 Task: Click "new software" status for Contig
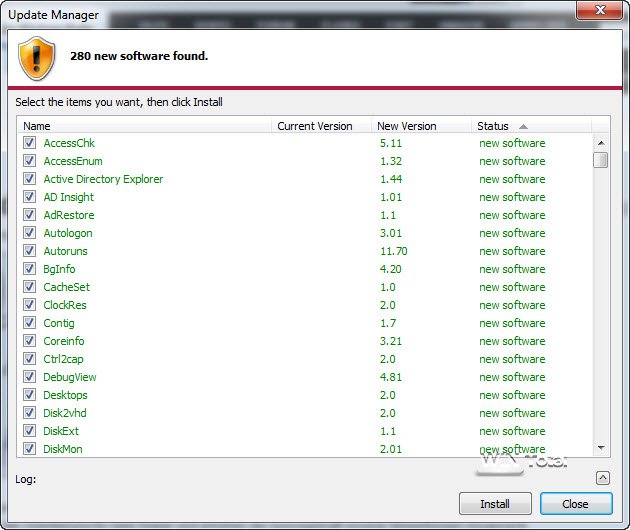click(x=512, y=323)
